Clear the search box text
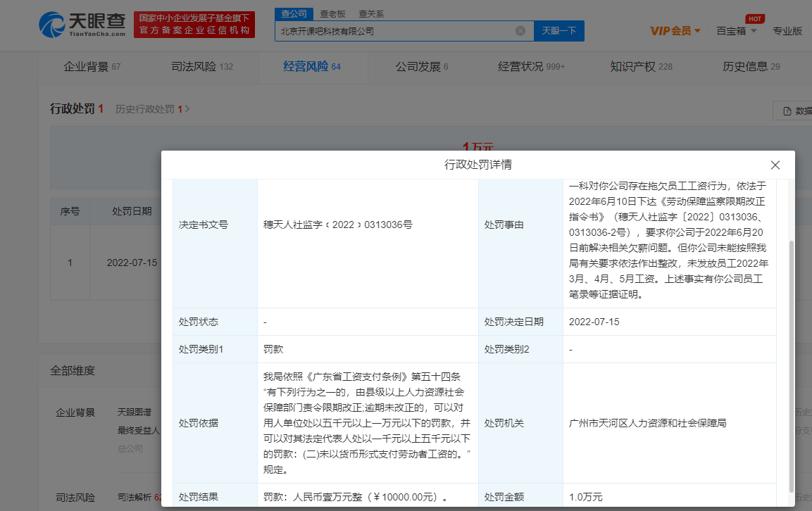This screenshot has width=812, height=511. point(520,31)
